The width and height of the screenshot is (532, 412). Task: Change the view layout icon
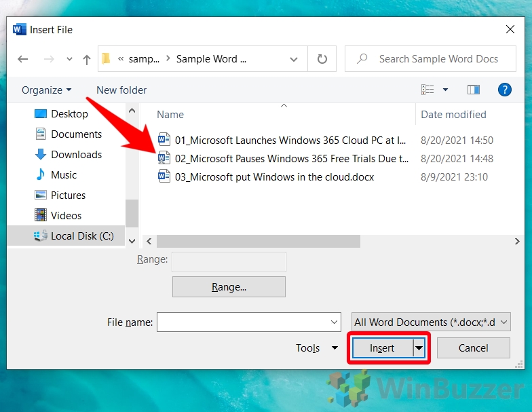(427, 90)
